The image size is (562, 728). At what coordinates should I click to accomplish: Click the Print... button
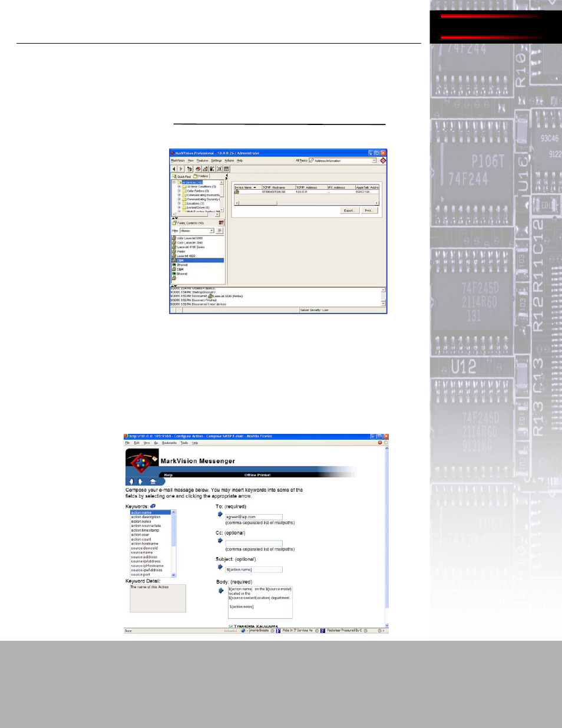(369, 210)
